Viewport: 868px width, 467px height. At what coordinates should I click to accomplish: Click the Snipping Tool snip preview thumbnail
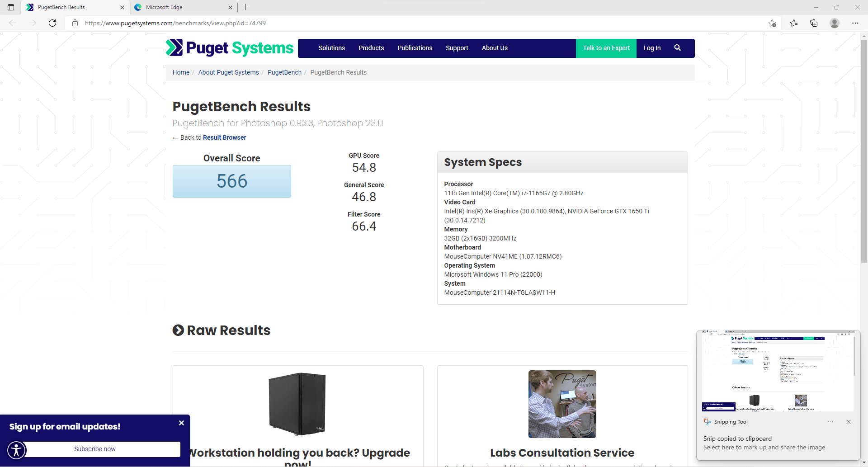pyautogui.click(x=778, y=371)
